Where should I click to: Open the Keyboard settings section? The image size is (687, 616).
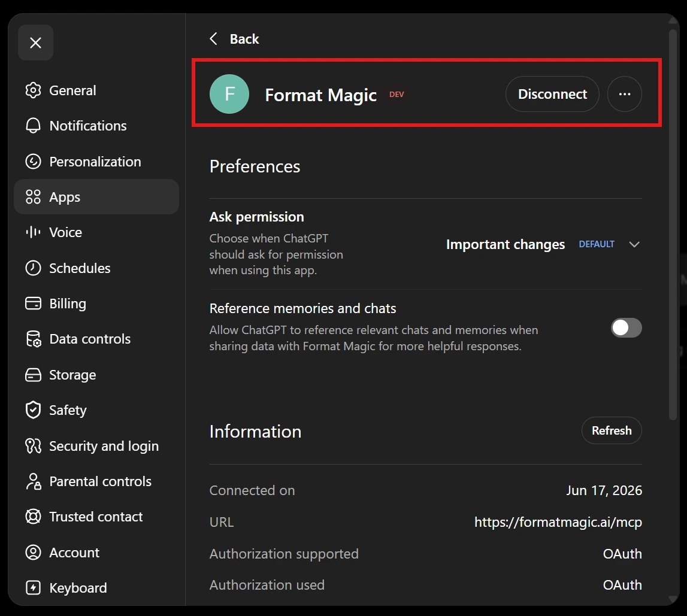96,587
